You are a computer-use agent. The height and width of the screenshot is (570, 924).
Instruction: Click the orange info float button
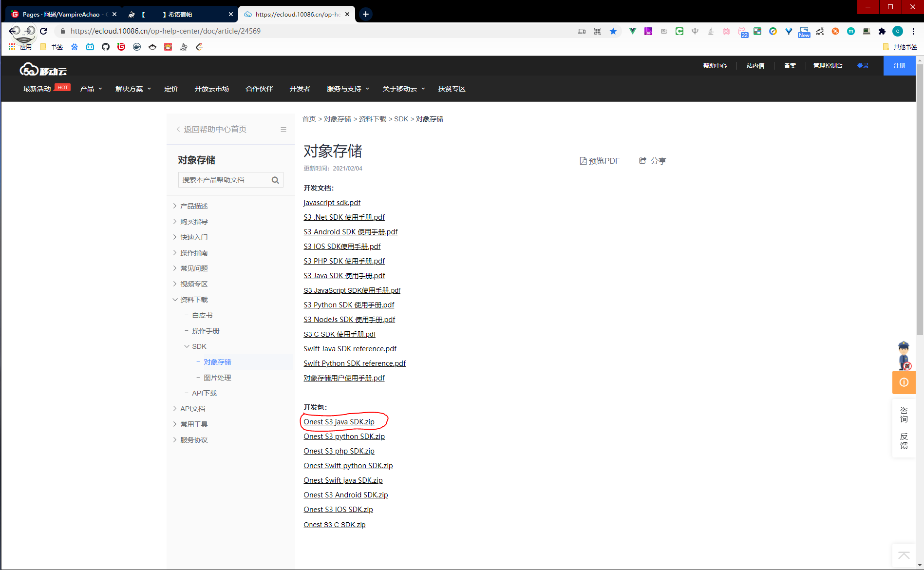tap(904, 382)
